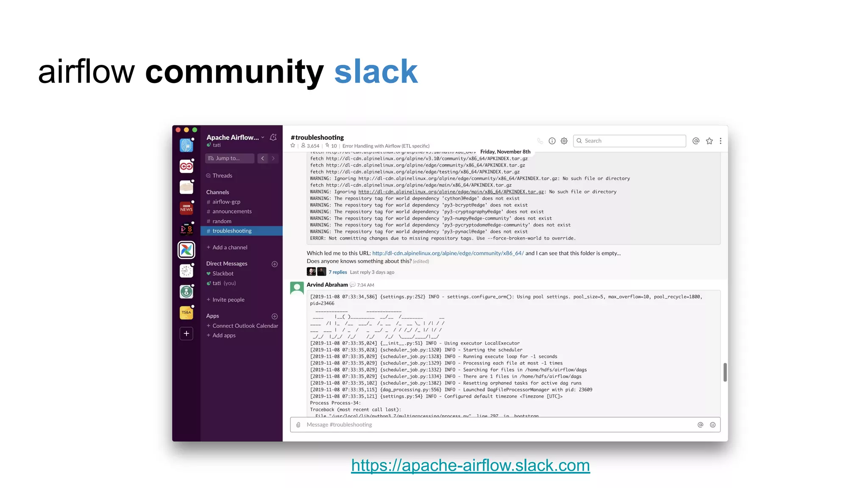The image size is (868, 488).
Task: Click Invite people
Action: click(225, 299)
